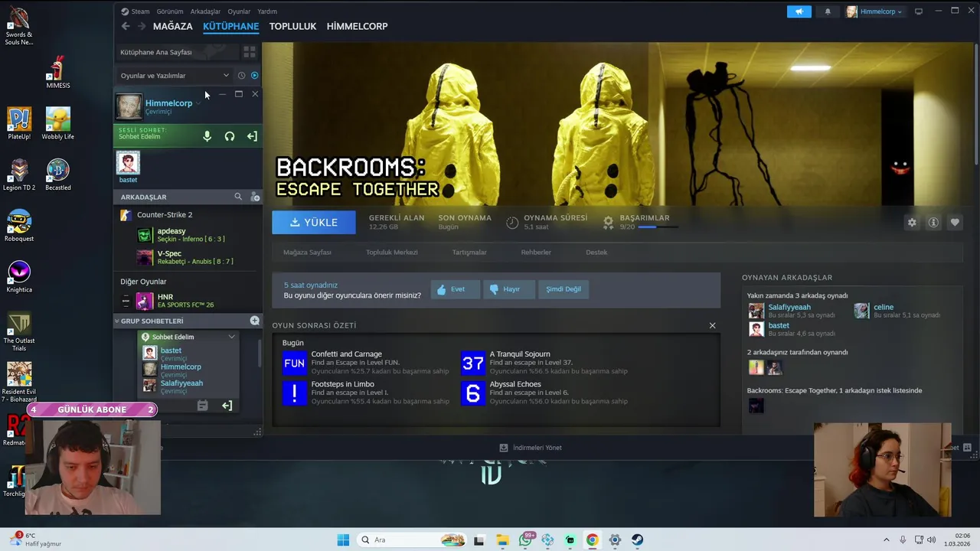Screen dimensions: 980x551
Task: Open game settings gear icon
Action: 912,223
